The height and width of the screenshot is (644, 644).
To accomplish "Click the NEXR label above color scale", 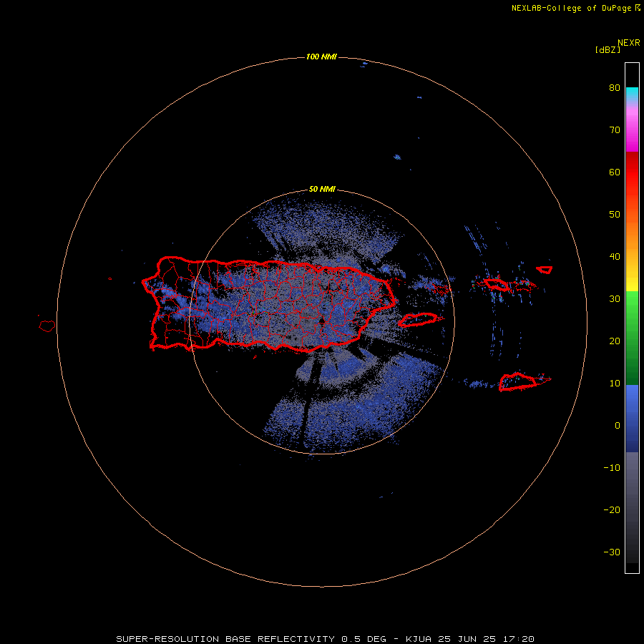I will coord(629,43).
